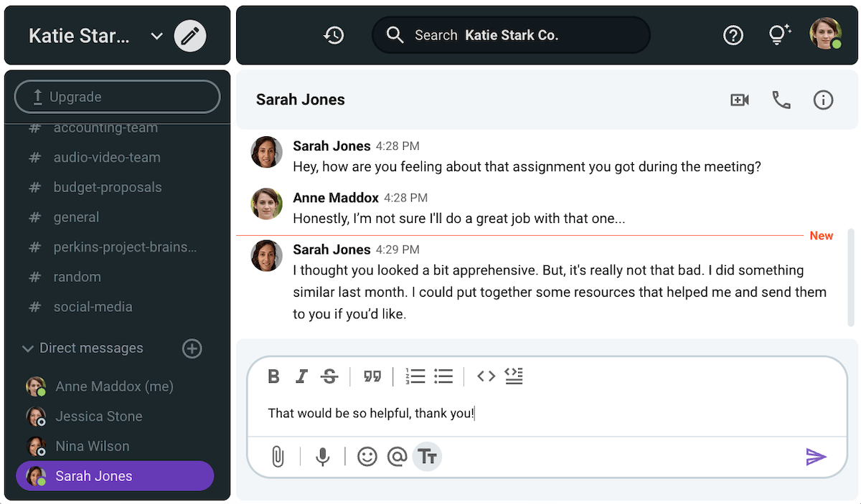Screen dimensions: 861x504
Task: Insert a code block
Action: pyautogui.click(x=514, y=376)
